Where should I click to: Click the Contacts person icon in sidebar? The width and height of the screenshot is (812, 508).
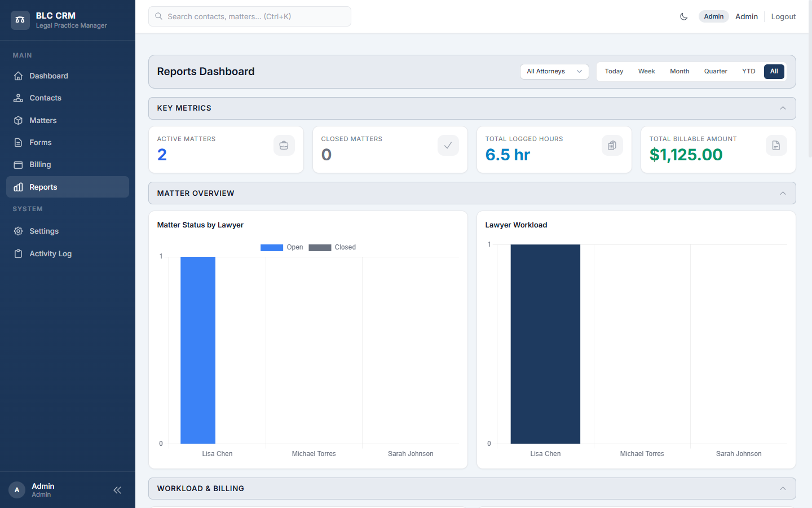click(x=18, y=98)
